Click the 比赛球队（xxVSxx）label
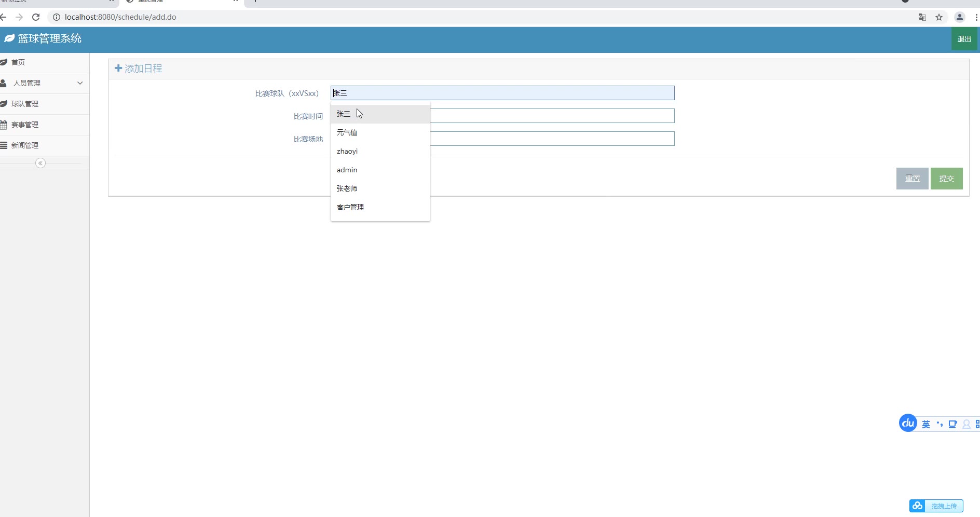This screenshot has height=517, width=980. coord(287,93)
